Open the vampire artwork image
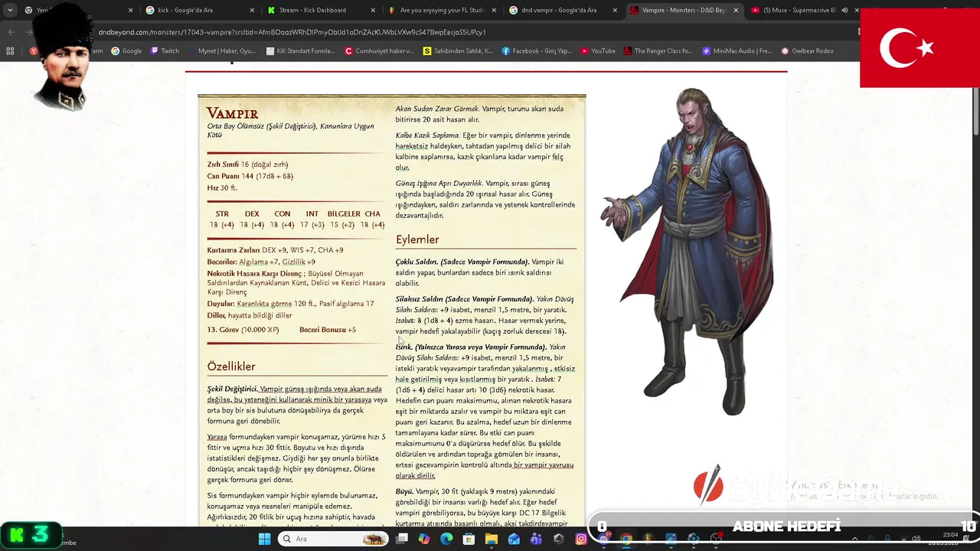 688,253
